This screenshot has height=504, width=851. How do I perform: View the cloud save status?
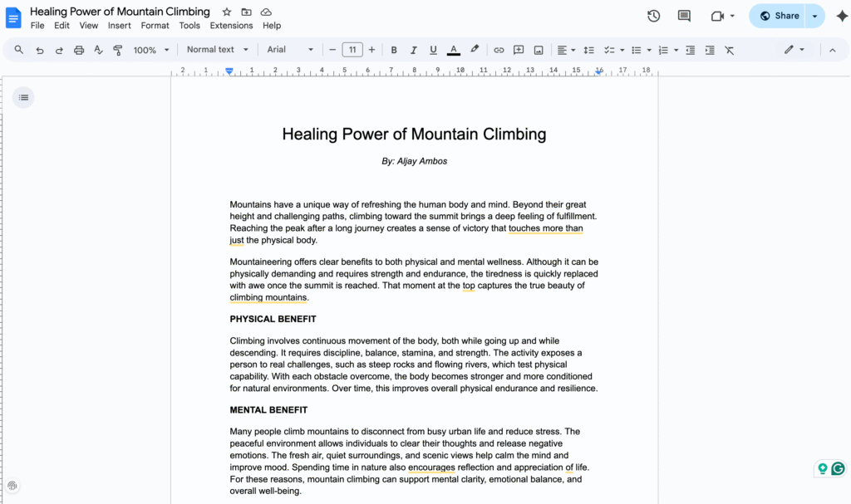tap(266, 12)
